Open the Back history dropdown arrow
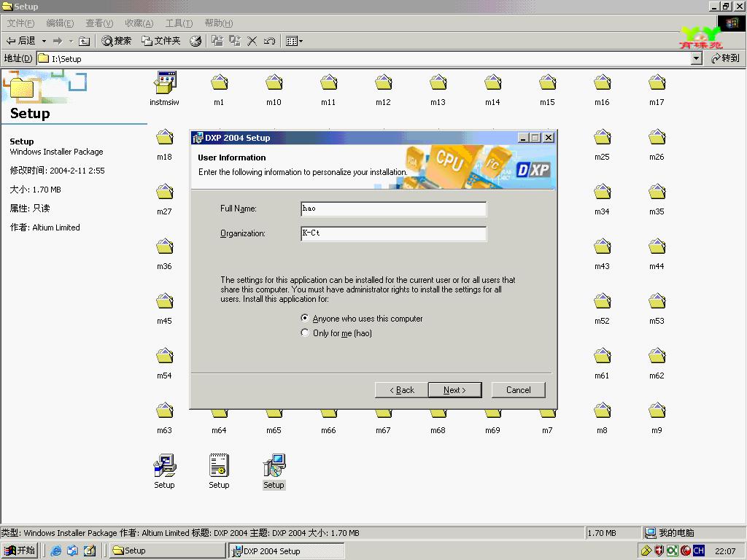Viewport: 747px width, 560px height. click(44, 41)
